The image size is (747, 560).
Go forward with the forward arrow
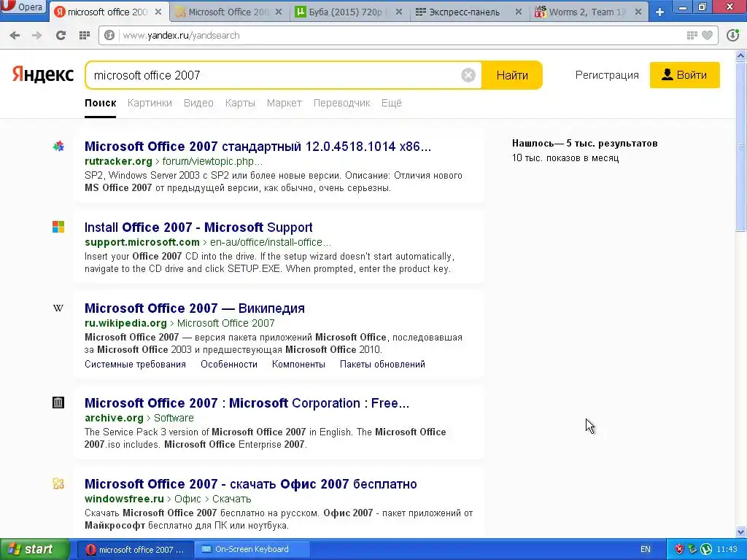click(x=36, y=35)
